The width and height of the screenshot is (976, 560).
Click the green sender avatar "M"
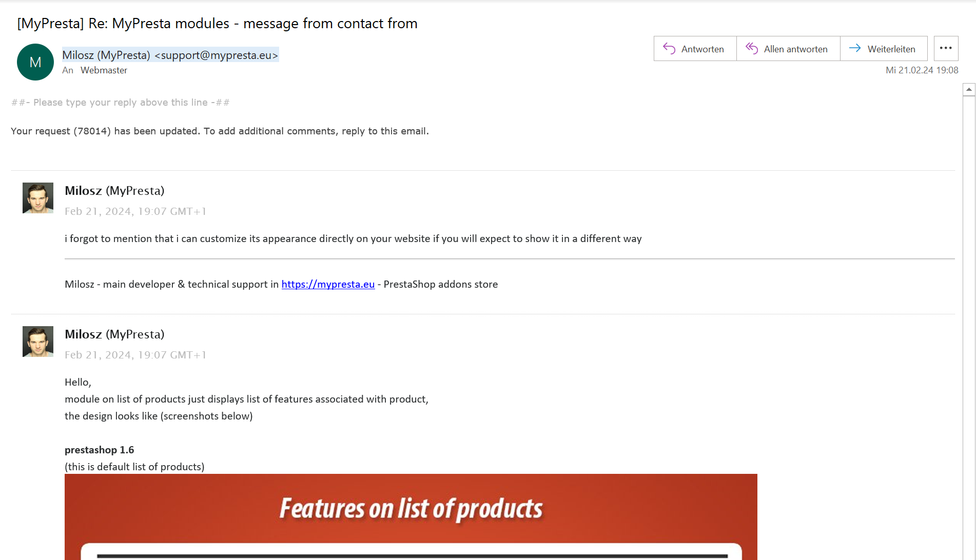(35, 62)
